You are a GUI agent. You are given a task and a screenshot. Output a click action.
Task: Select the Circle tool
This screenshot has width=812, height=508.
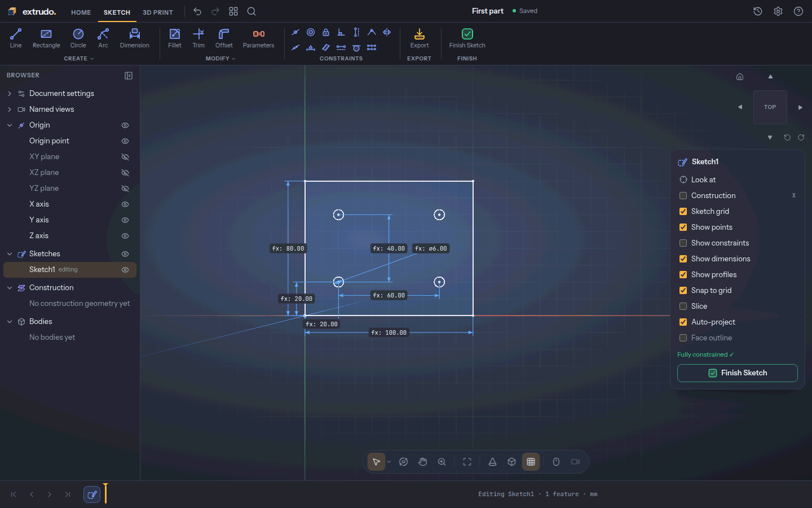click(x=78, y=38)
